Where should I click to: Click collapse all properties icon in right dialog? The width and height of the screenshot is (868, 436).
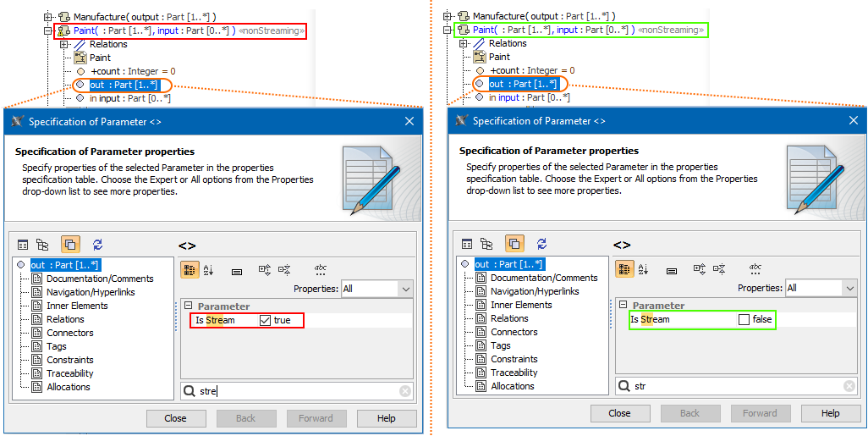[x=719, y=270]
